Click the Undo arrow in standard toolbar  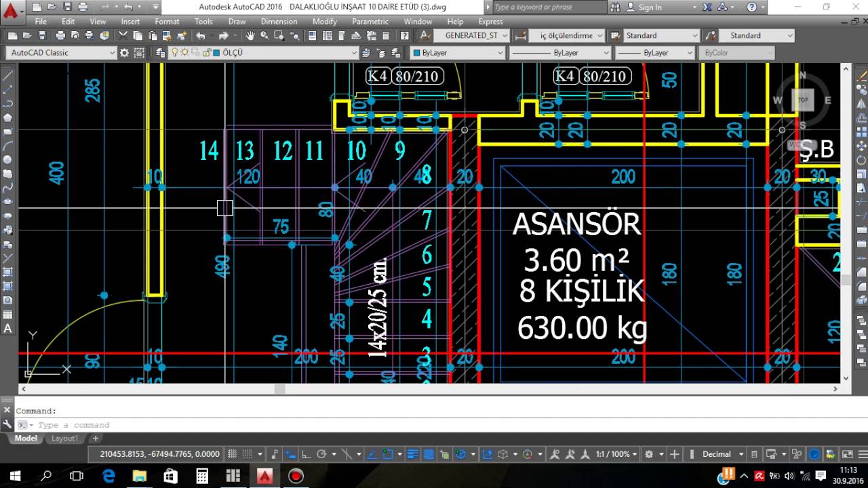pyautogui.click(x=200, y=35)
